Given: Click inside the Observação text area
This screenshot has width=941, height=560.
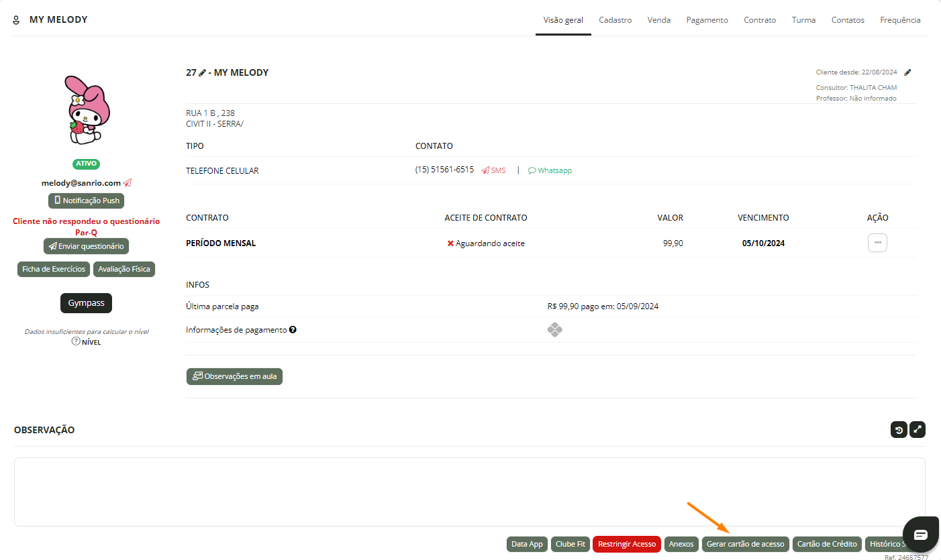Looking at the screenshot, I should pos(470,492).
